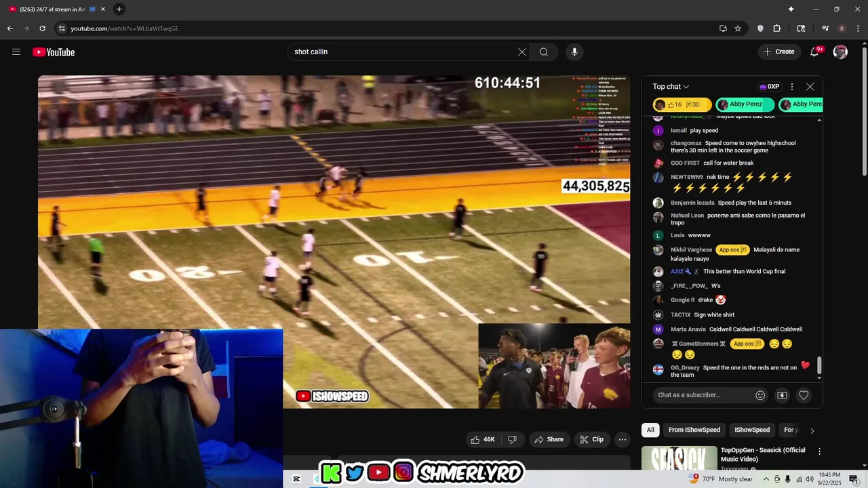Close the live chat panel
Image resolution: width=868 pixels, height=488 pixels.
(x=810, y=87)
